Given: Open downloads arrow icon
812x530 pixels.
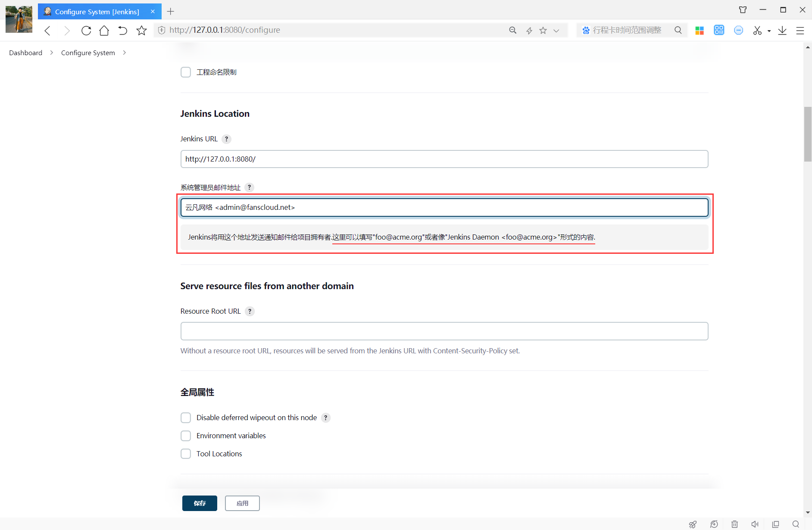Looking at the screenshot, I should click(x=782, y=30).
